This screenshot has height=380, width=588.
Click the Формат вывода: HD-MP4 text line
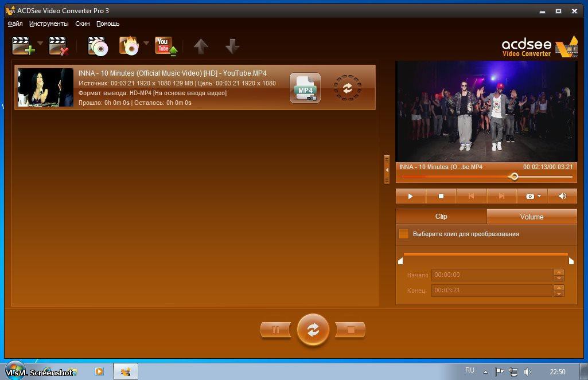[x=152, y=93]
